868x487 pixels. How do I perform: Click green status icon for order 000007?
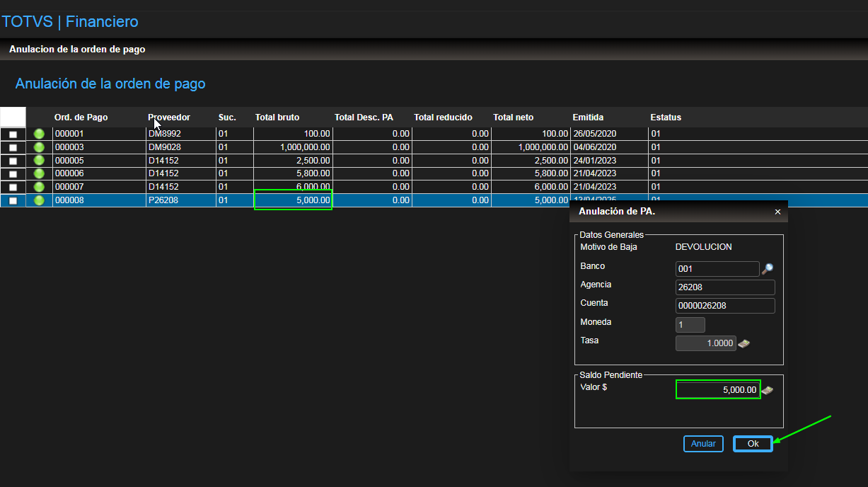(39, 187)
